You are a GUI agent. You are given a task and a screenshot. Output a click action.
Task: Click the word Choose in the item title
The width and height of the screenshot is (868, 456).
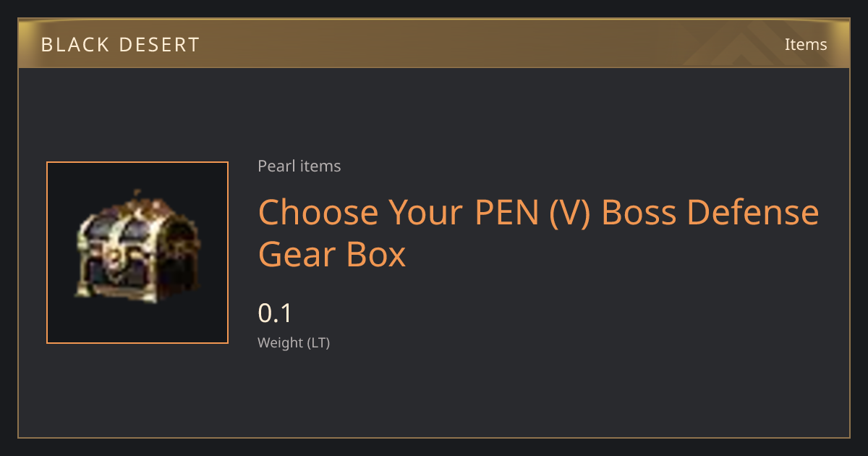pyautogui.click(x=318, y=212)
